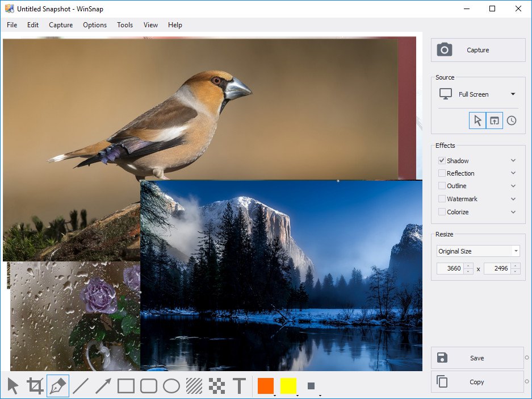532x399 pixels.
Task: Select the crop tool in bottom toolbar
Action: click(35, 385)
